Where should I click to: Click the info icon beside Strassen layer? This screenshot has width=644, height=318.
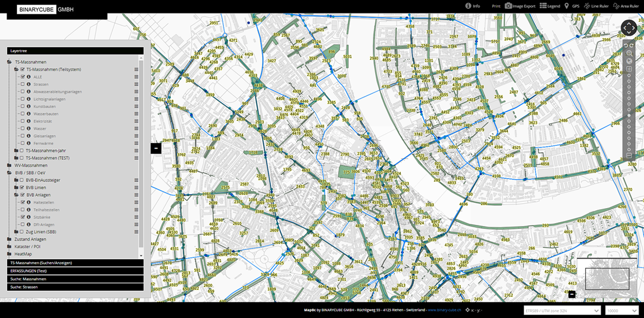tap(29, 84)
